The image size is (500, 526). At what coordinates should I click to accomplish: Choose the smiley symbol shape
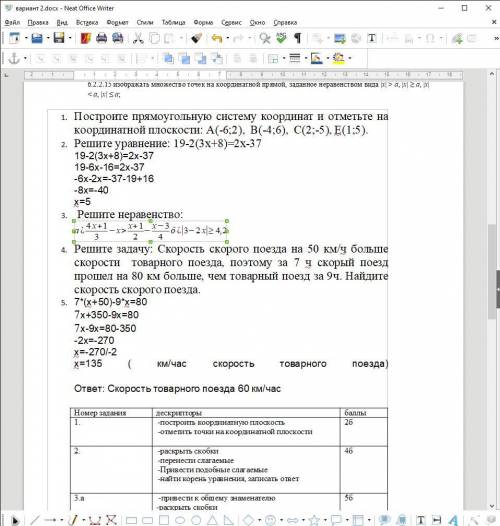(x=270, y=520)
